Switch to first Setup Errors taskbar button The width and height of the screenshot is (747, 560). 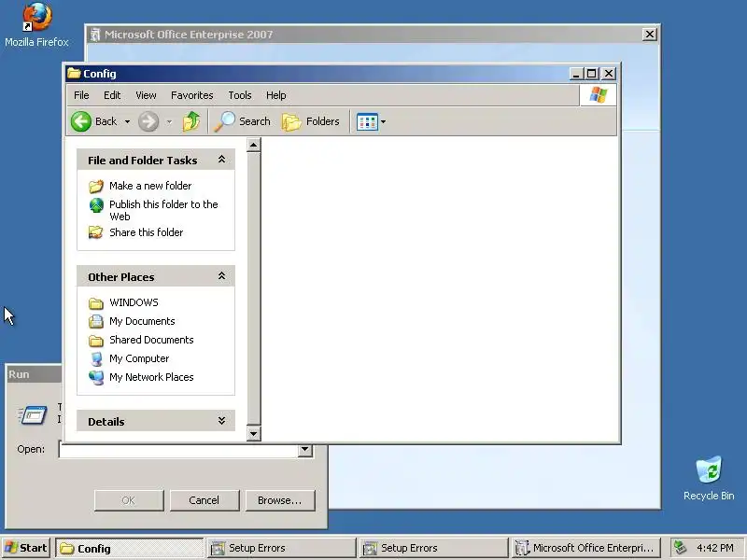(x=282, y=548)
